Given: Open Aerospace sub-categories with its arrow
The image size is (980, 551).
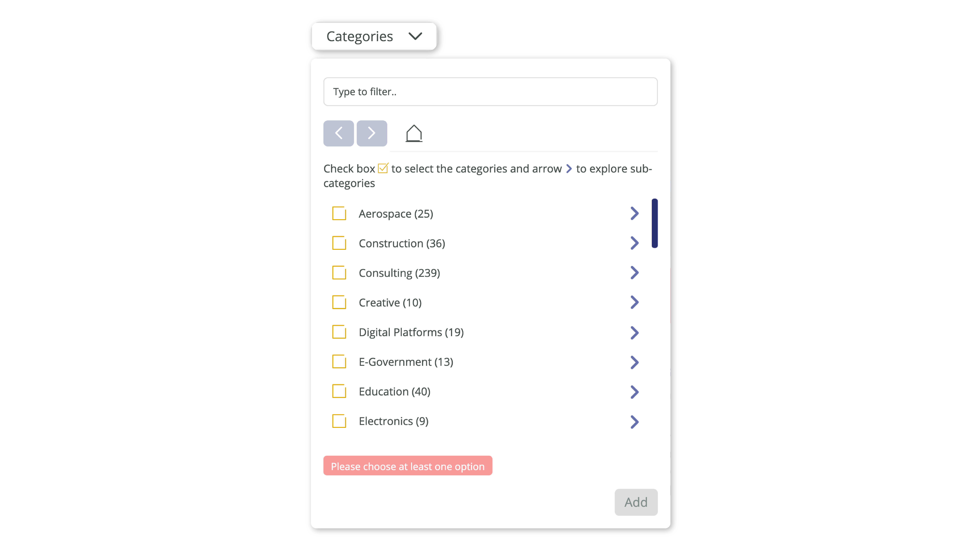Looking at the screenshot, I should coord(634,213).
